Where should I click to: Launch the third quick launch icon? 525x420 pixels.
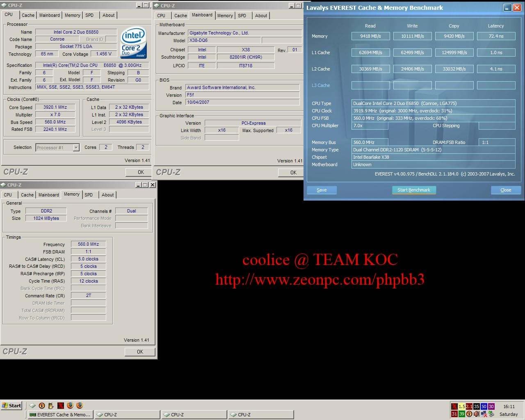[51, 406]
